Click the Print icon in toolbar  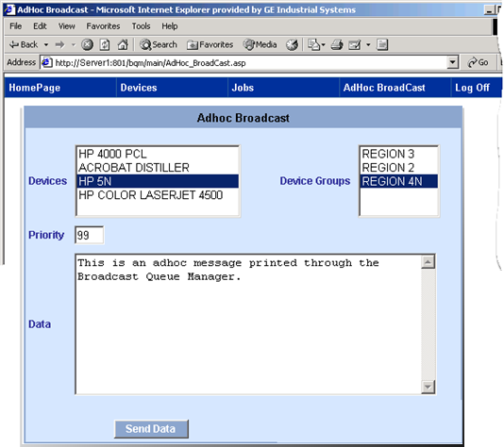(x=337, y=44)
